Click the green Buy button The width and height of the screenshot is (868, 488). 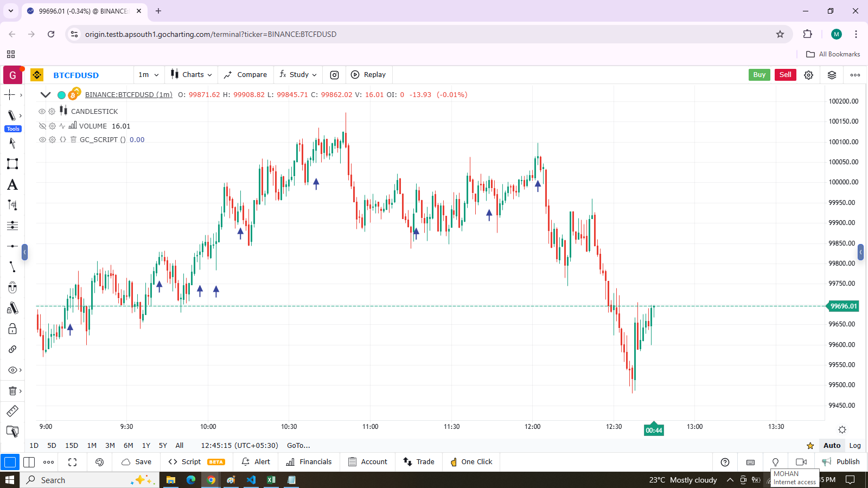click(x=759, y=75)
